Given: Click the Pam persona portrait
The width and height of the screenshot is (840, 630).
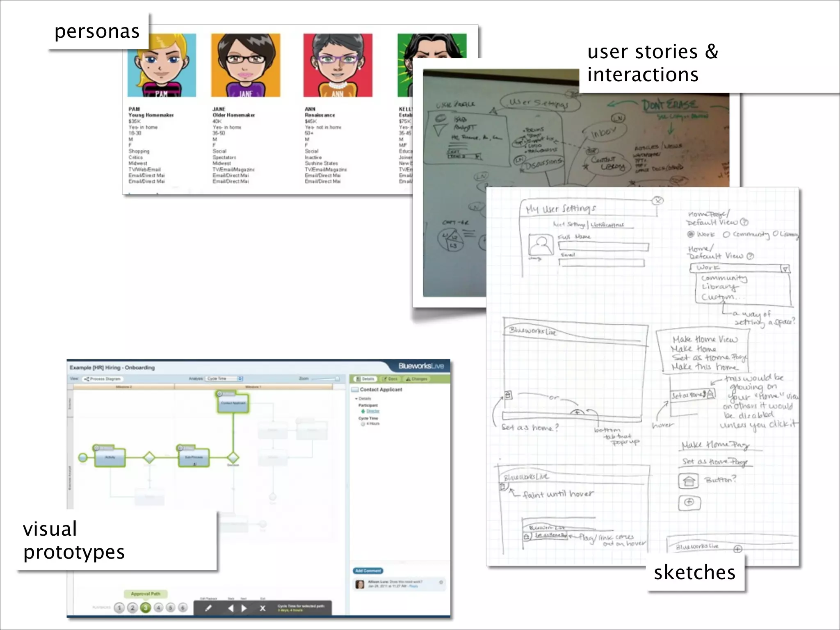Looking at the screenshot, I should 162,65.
